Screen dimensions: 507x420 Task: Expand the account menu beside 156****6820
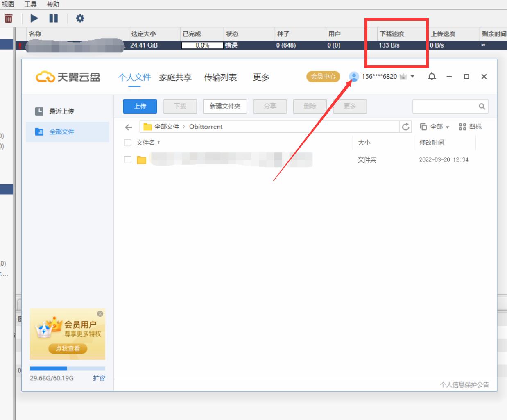(412, 77)
